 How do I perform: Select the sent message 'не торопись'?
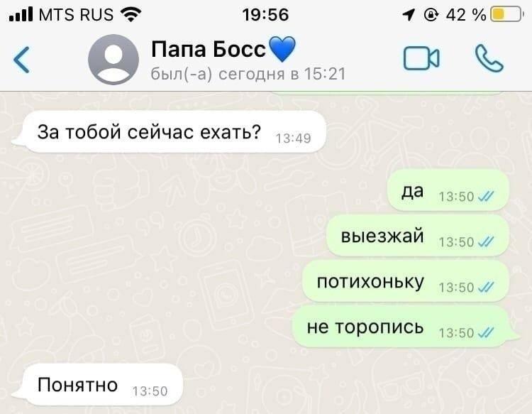coord(406,327)
